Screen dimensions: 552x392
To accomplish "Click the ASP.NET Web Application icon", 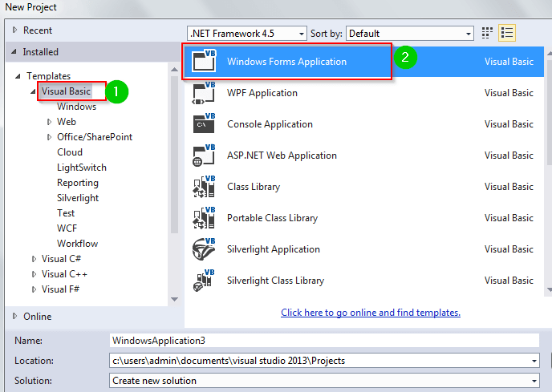I will pos(204,156).
